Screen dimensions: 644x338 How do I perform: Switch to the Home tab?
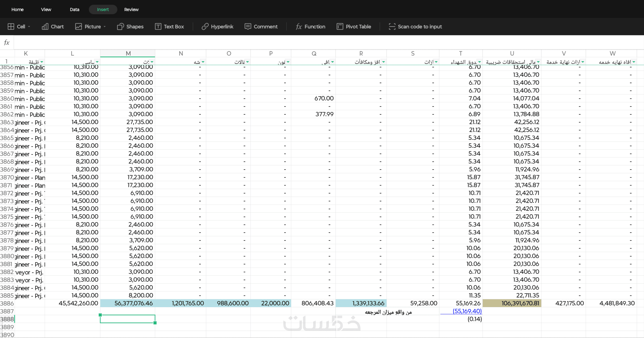click(18, 9)
